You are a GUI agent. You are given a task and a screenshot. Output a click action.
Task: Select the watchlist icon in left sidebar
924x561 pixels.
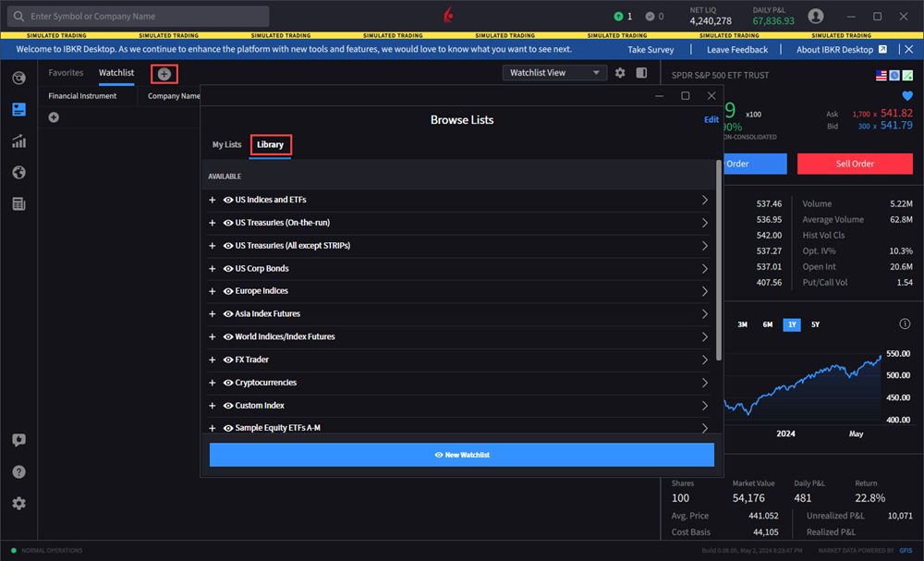click(x=18, y=110)
